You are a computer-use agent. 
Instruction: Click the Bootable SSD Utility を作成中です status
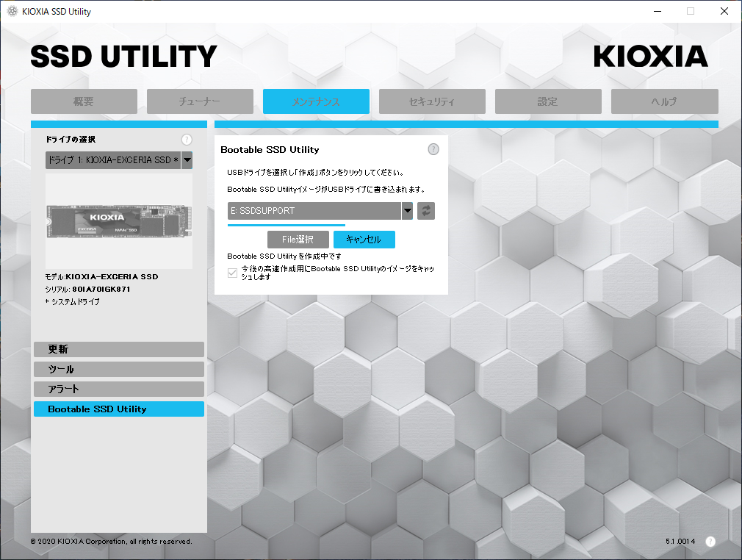point(284,256)
